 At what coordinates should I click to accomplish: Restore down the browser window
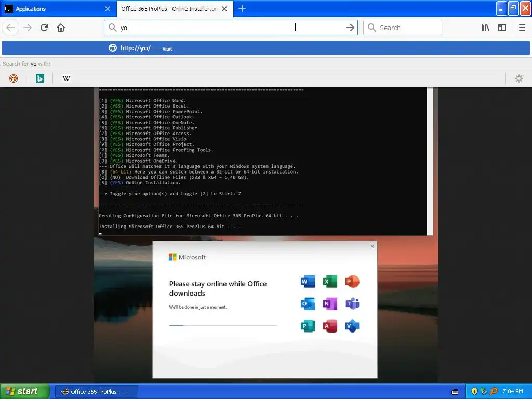(513, 8)
